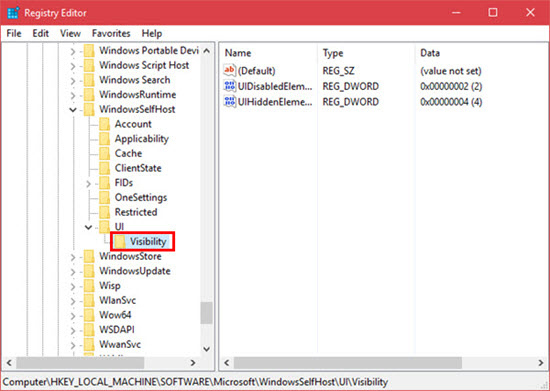Click the Wisp folder icon
Viewport: 550px width, 391px height.
click(x=89, y=286)
